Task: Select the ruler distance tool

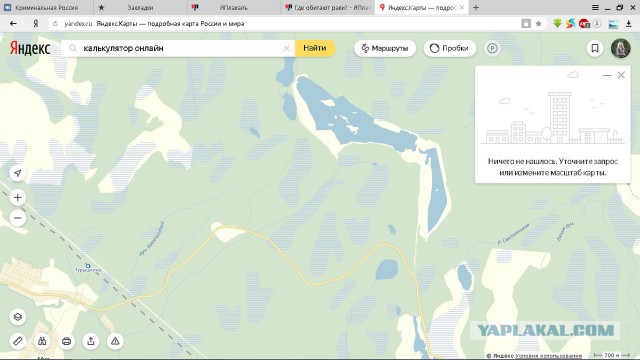Action: click(18, 341)
